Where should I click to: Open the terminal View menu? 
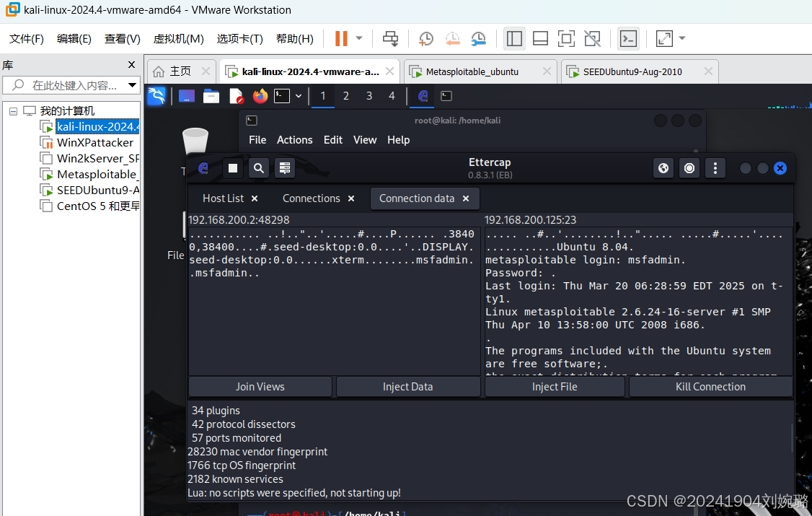pos(365,140)
